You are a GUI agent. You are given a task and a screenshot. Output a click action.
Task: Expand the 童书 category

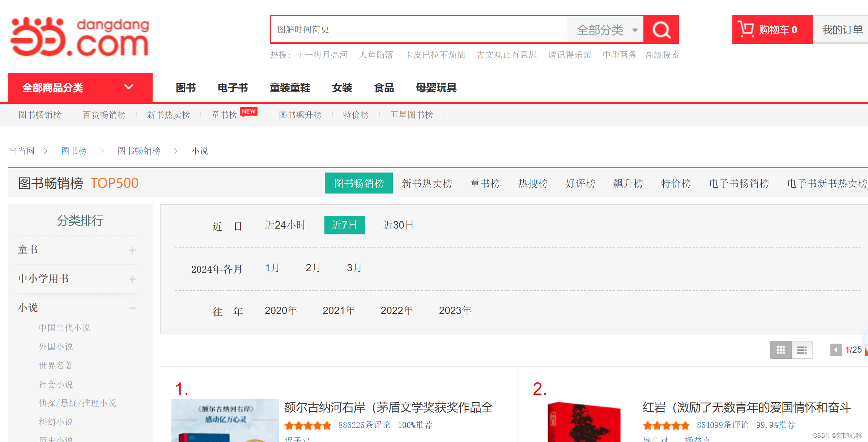point(132,250)
